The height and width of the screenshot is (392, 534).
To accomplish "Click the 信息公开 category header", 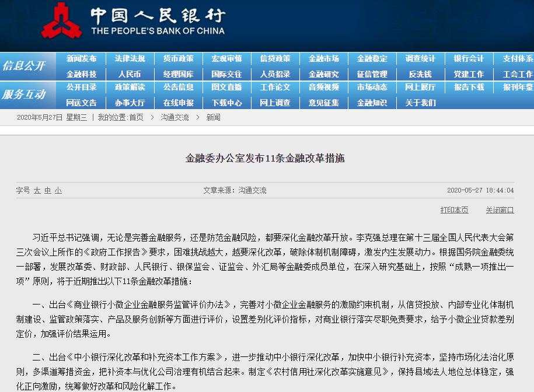I will (x=24, y=65).
